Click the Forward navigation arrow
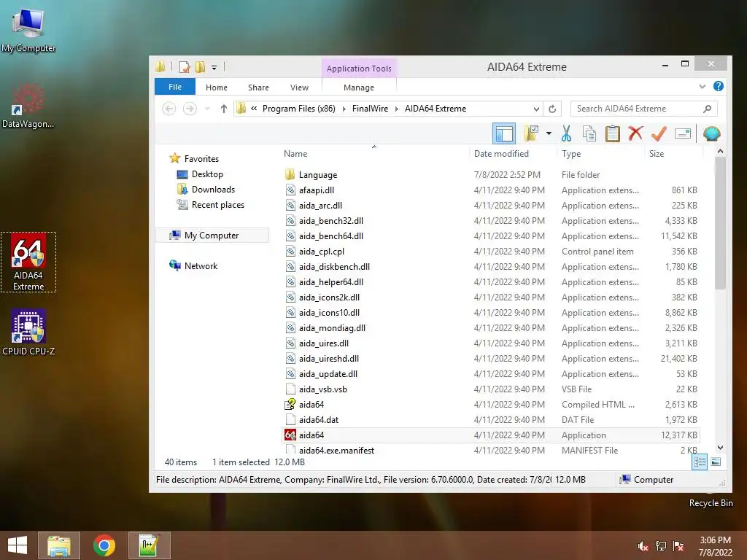This screenshot has width=747, height=560. pyautogui.click(x=190, y=109)
